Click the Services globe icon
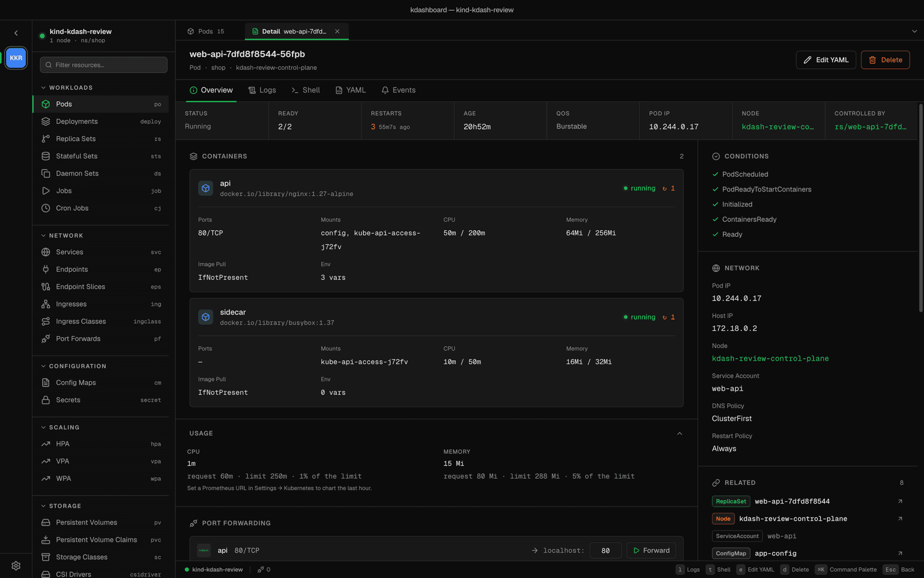The image size is (924, 578). point(46,252)
